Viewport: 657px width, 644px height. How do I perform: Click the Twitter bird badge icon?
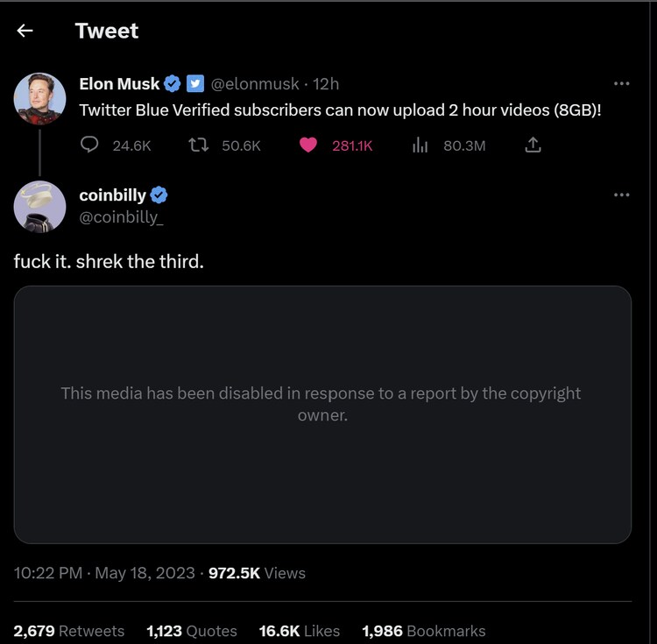tap(195, 84)
